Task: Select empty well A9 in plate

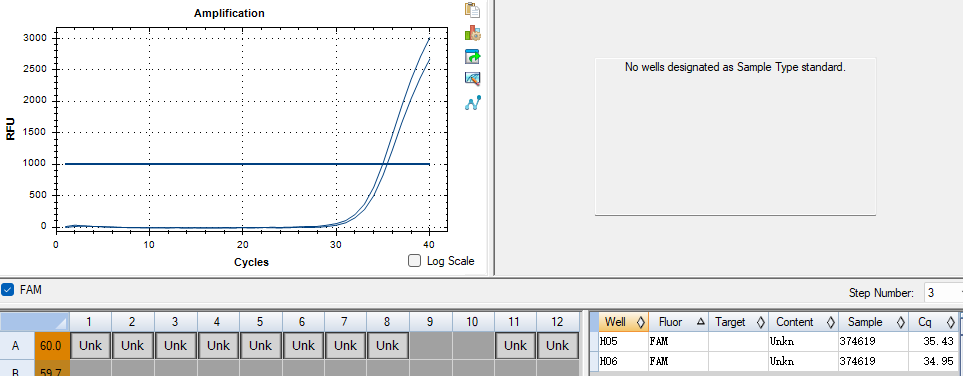Action: [431, 346]
